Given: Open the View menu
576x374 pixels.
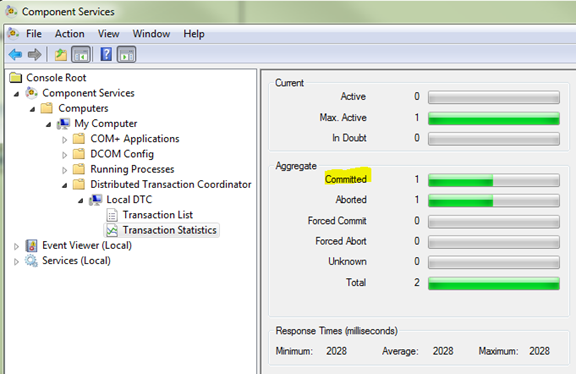Looking at the screenshot, I should point(108,34).
